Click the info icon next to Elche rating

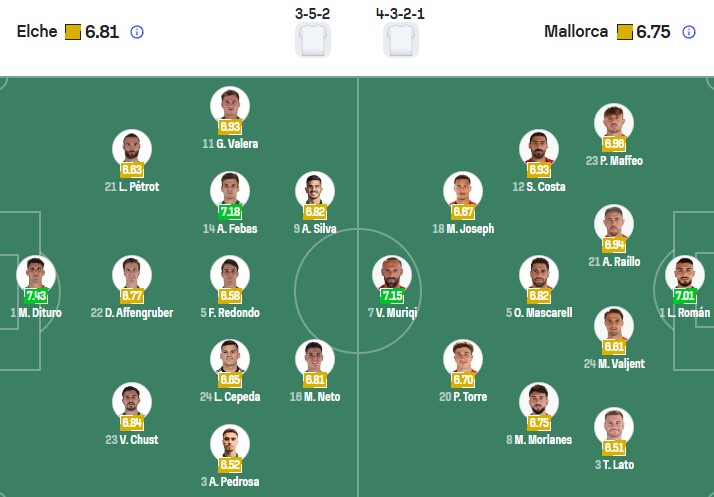pyautogui.click(x=137, y=32)
